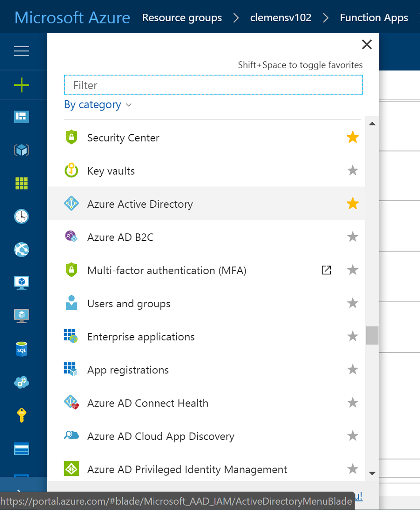
Task: Click the Azure AD B2C icon
Action: pyautogui.click(x=71, y=236)
